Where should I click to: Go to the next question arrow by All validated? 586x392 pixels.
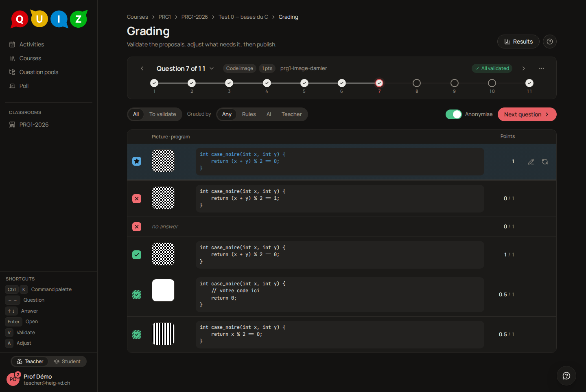coord(524,68)
